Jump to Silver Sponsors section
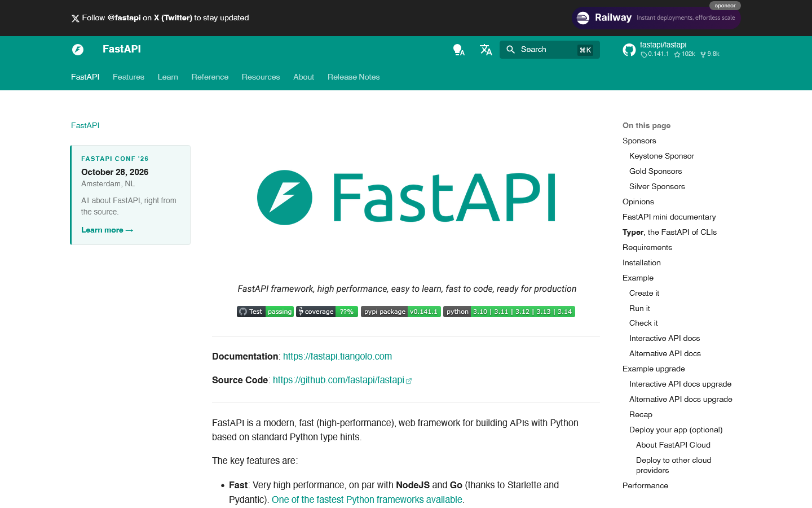This screenshot has width=812, height=508. point(657,186)
